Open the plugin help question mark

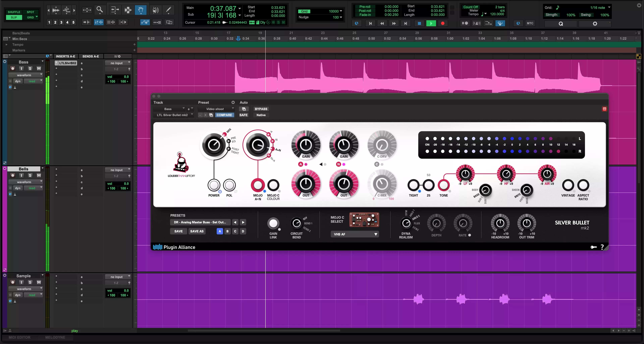click(x=602, y=247)
